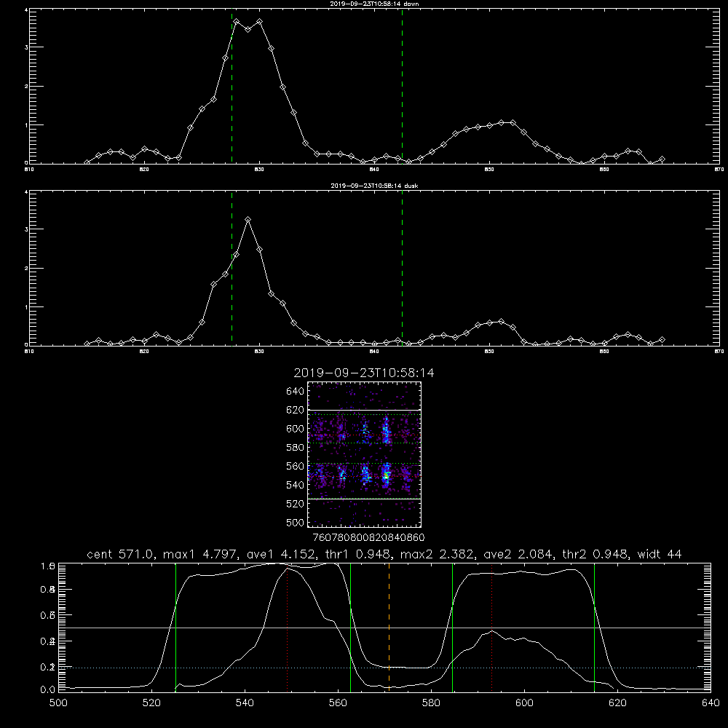
Task: Select the green vertical line near 563 in the bottom plot
Action: 351,627
